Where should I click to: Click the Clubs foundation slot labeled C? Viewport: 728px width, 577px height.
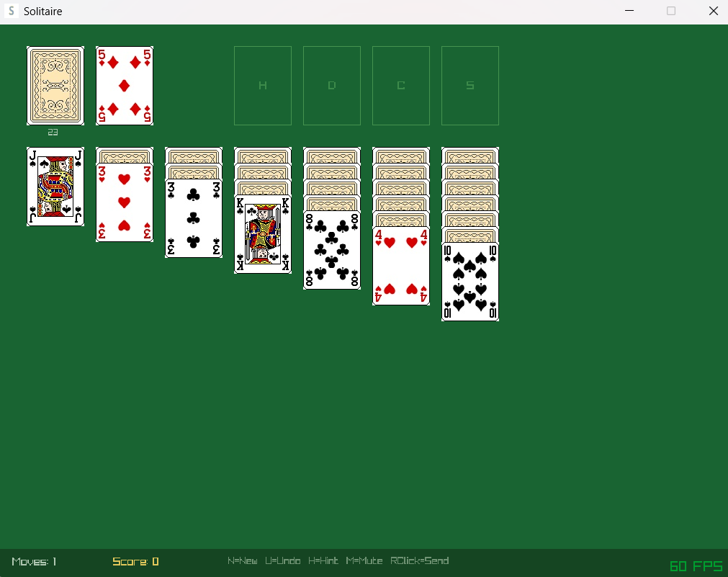pyautogui.click(x=400, y=85)
